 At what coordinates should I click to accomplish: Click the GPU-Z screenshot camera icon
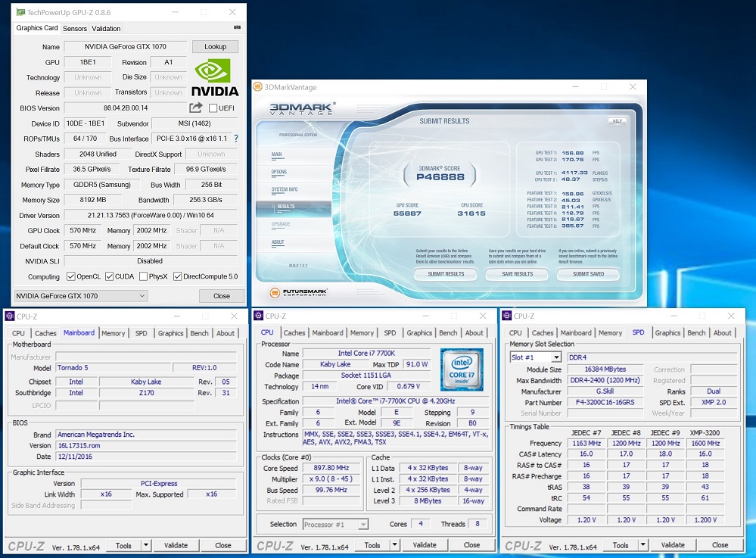(238, 28)
